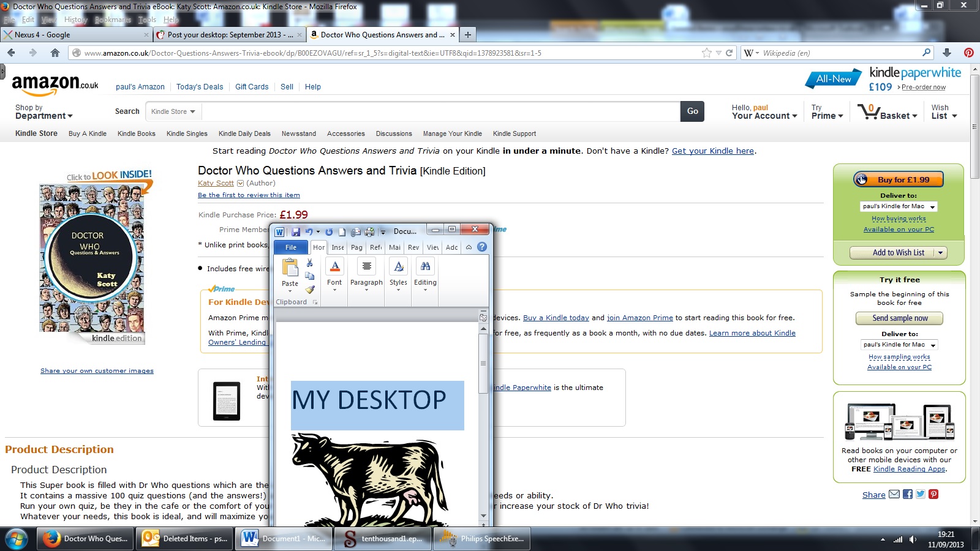Switch to Philips SpeechExec on the taskbar
This screenshot has width=980, height=551.
482,539
